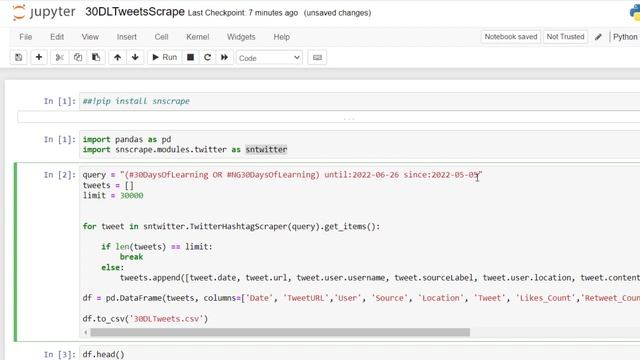Click the limit = 30000 line
Viewport: 640px width, 360px height.
(113, 196)
